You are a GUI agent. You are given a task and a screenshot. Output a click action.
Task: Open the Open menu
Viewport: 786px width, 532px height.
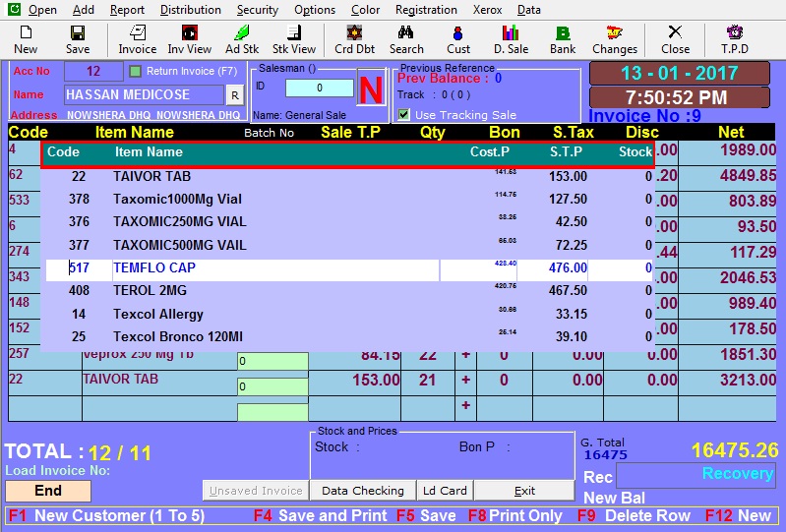pos(42,10)
